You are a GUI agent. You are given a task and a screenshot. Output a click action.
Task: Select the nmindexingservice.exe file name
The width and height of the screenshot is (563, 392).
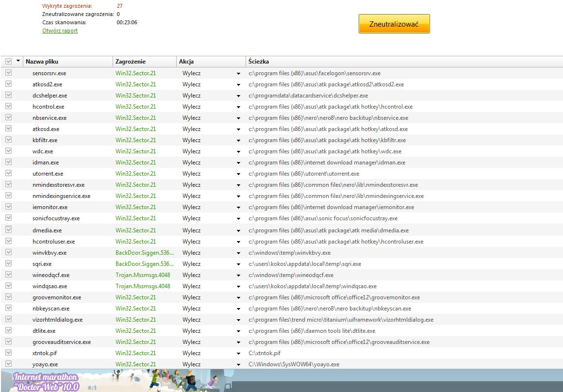(62, 196)
